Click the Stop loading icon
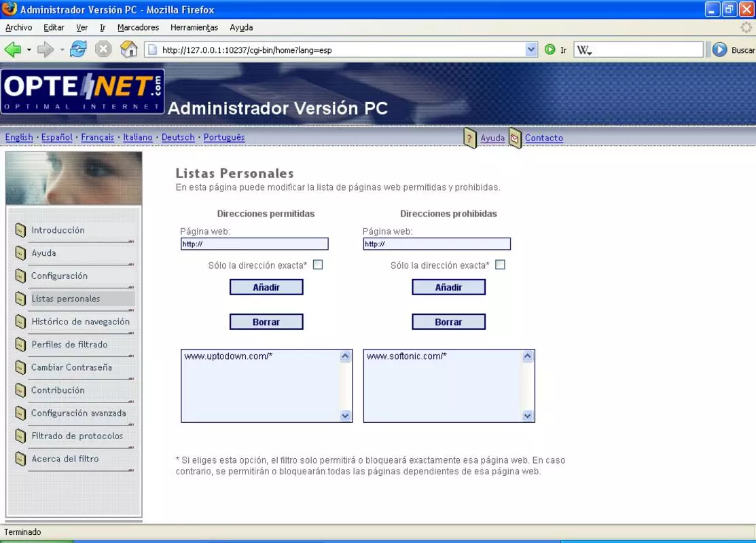 click(x=103, y=49)
